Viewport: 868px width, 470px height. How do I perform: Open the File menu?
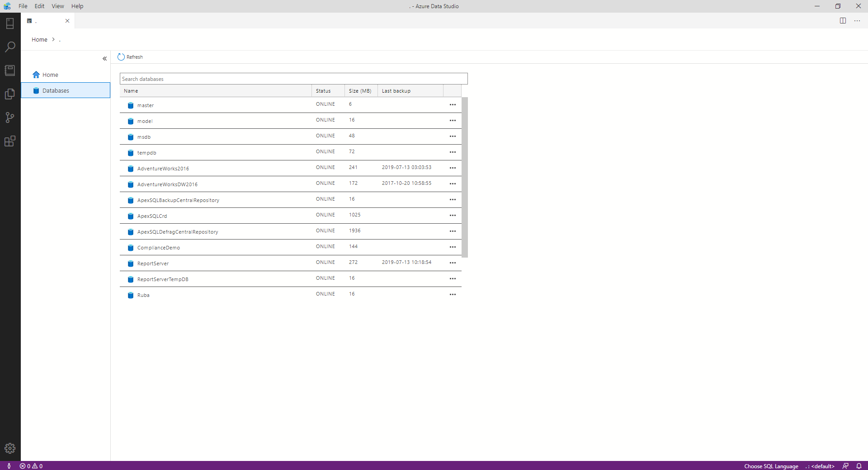pyautogui.click(x=23, y=6)
